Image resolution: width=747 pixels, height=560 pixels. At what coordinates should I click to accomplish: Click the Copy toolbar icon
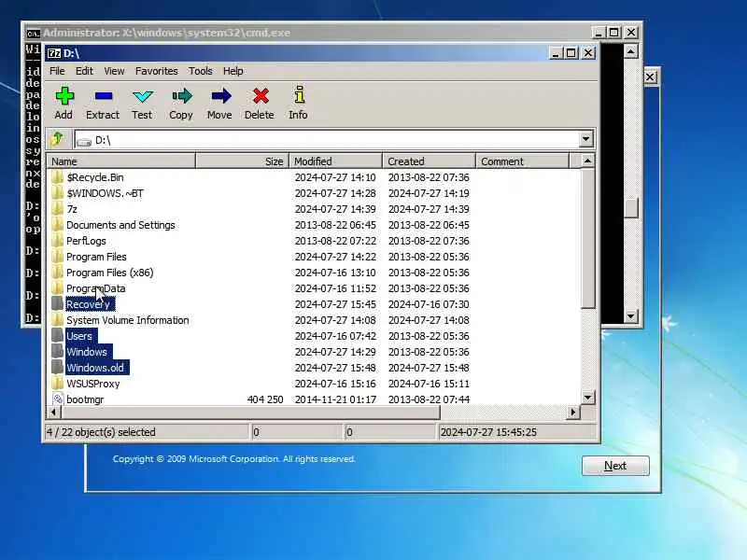pyautogui.click(x=181, y=96)
